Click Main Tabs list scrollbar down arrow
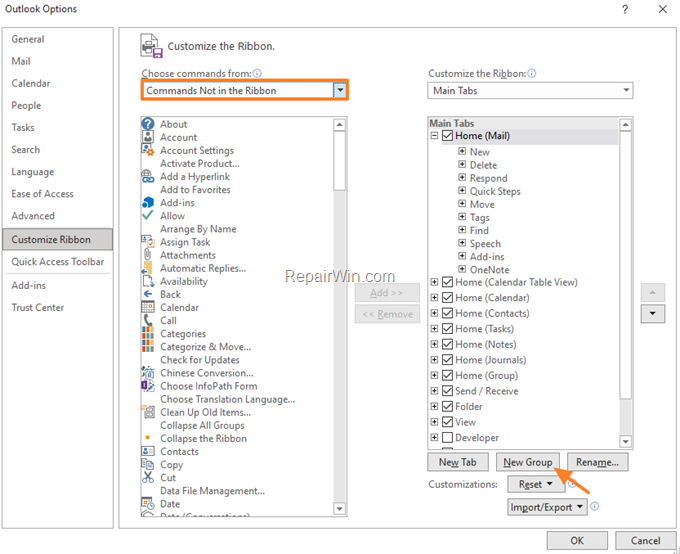This screenshot has height=554, width=680. [x=625, y=442]
